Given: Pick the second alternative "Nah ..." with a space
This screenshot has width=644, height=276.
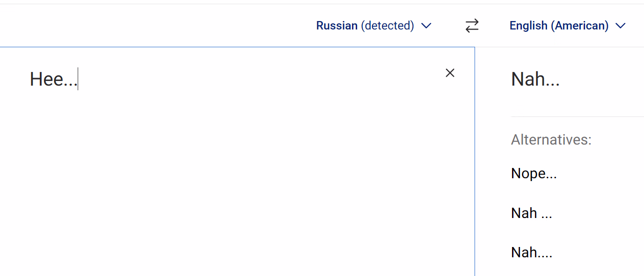Looking at the screenshot, I should [531, 213].
